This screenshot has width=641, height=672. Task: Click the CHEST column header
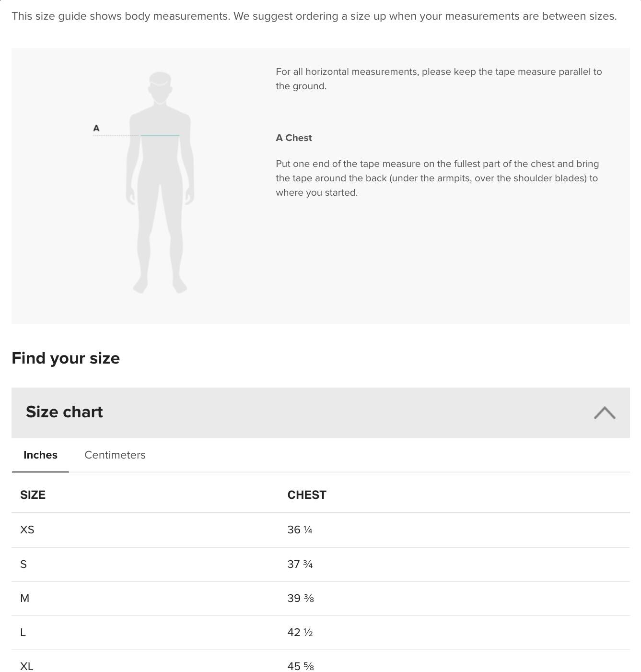307,495
